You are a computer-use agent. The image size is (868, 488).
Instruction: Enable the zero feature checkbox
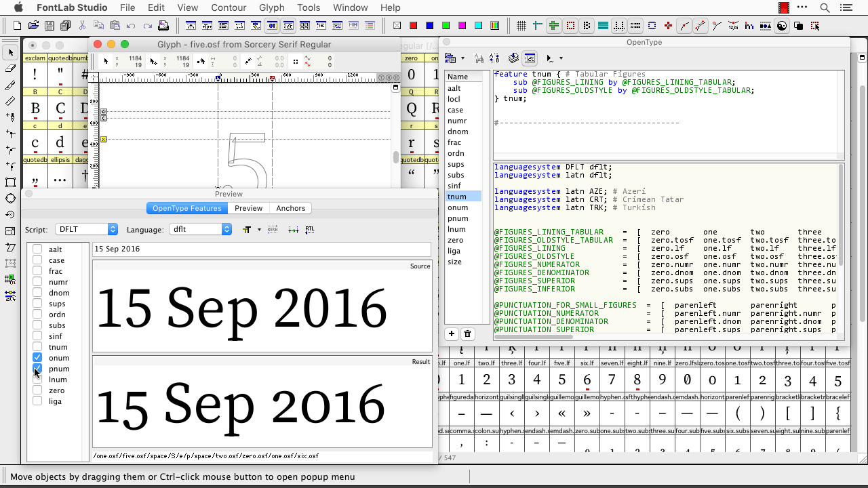[x=37, y=390]
